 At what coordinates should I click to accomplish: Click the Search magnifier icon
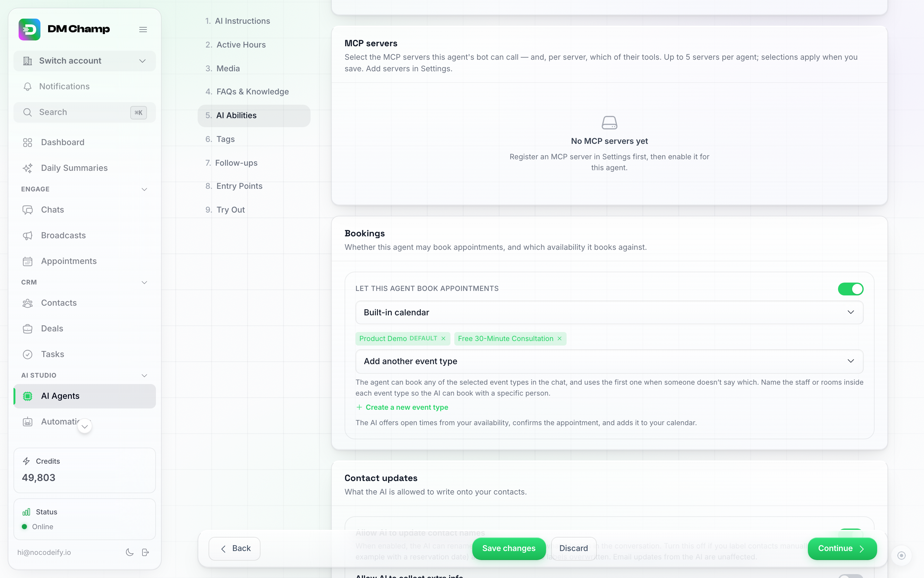pyautogui.click(x=28, y=112)
